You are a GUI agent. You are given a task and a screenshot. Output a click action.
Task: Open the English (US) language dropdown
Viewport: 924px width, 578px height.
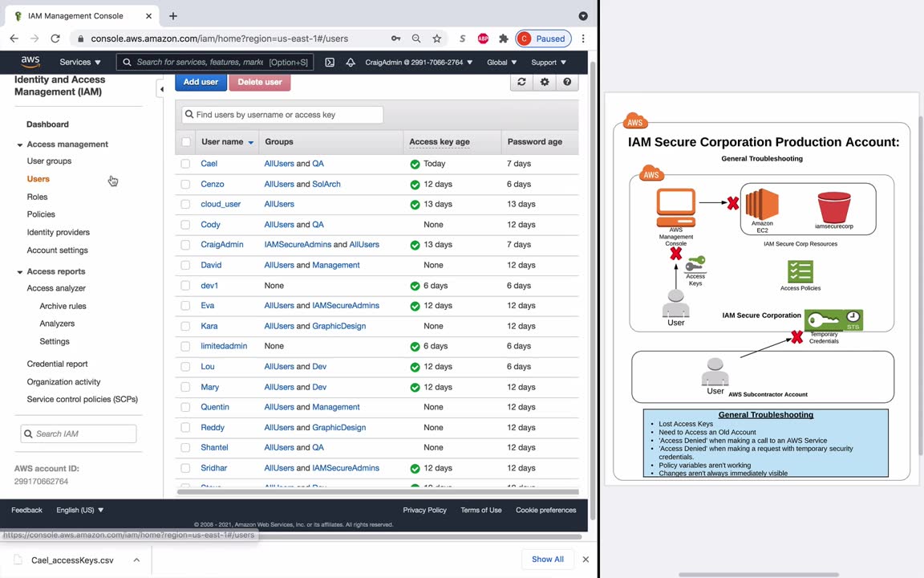(80, 511)
